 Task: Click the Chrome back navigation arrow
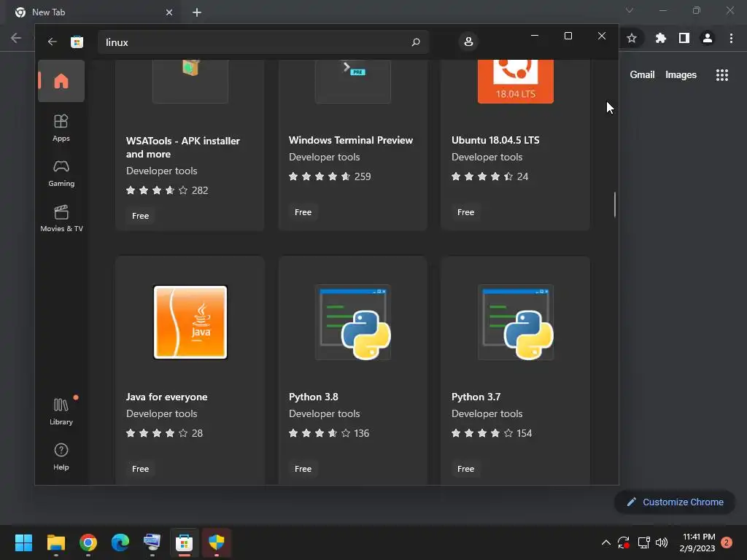(16, 38)
